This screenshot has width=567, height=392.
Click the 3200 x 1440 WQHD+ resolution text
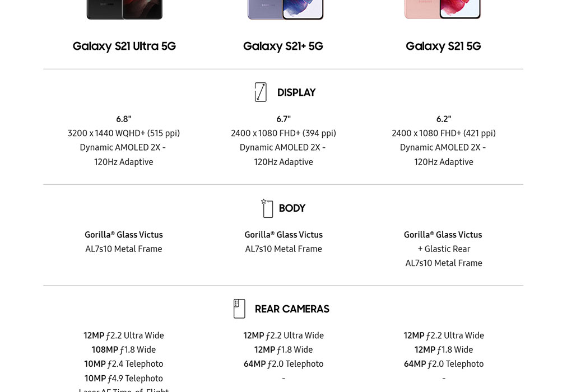point(124,133)
